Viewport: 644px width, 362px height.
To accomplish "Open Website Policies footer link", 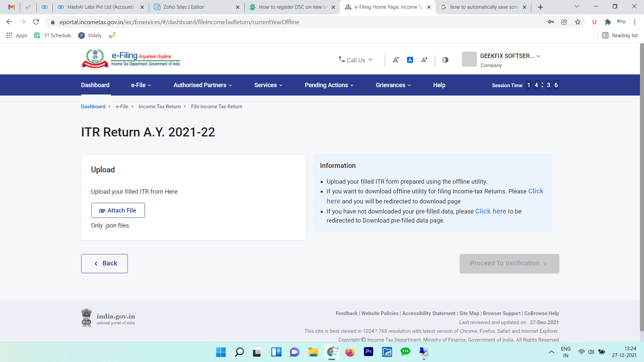I will [x=380, y=313].
